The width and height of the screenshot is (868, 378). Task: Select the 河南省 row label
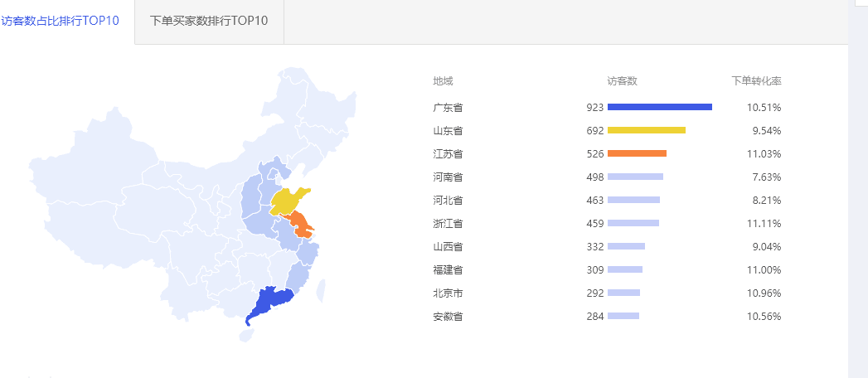(x=448, y=177)
